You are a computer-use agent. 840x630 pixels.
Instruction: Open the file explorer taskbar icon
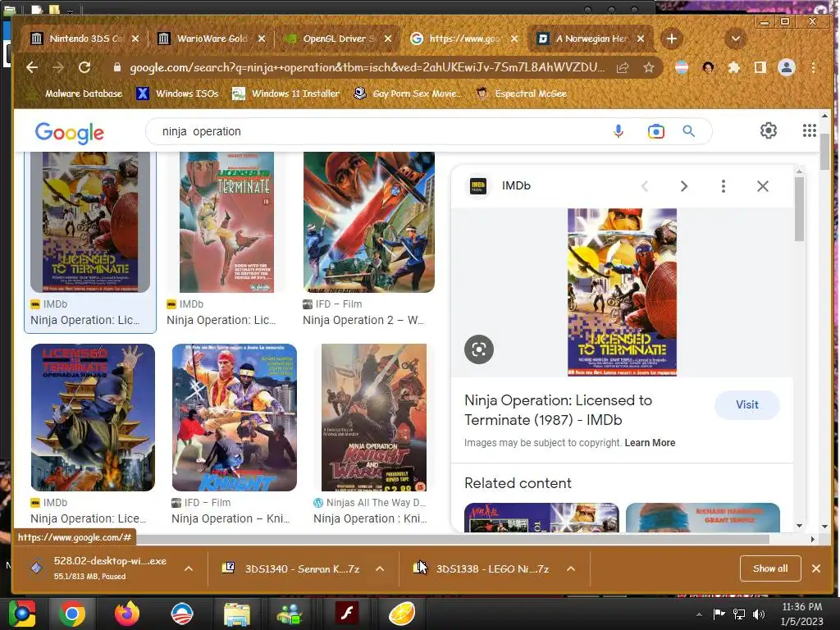point(236,614)
